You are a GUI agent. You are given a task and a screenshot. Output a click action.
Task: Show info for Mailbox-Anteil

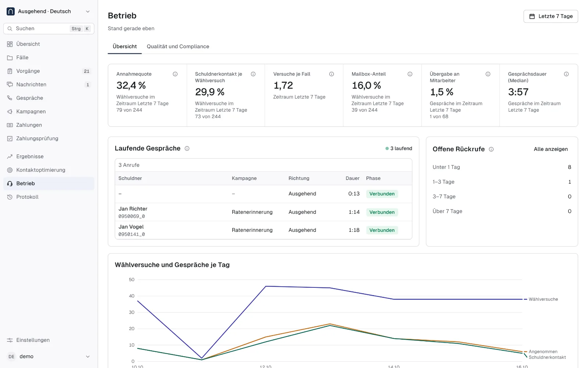(410, 74)
